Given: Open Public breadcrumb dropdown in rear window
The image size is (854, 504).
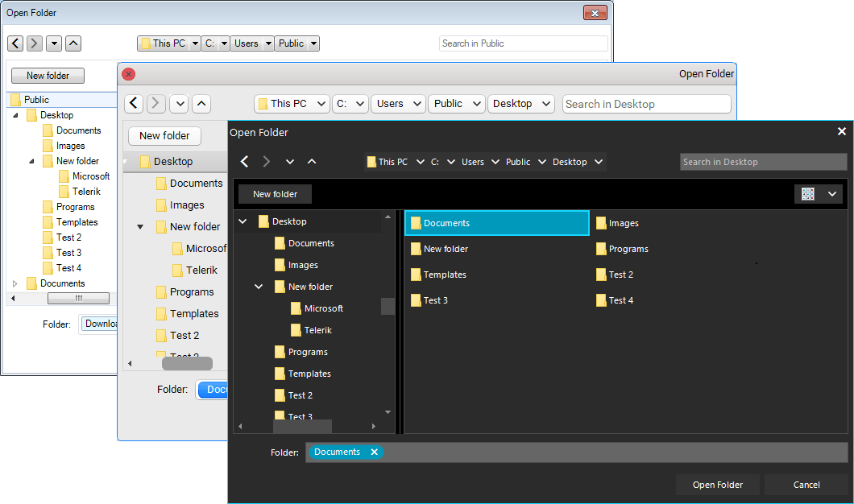Looking at the screenshot, I should coord(313,43).
